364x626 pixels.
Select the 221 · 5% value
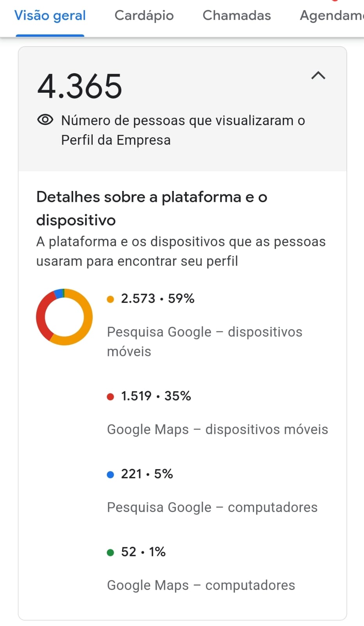[147, 474]
